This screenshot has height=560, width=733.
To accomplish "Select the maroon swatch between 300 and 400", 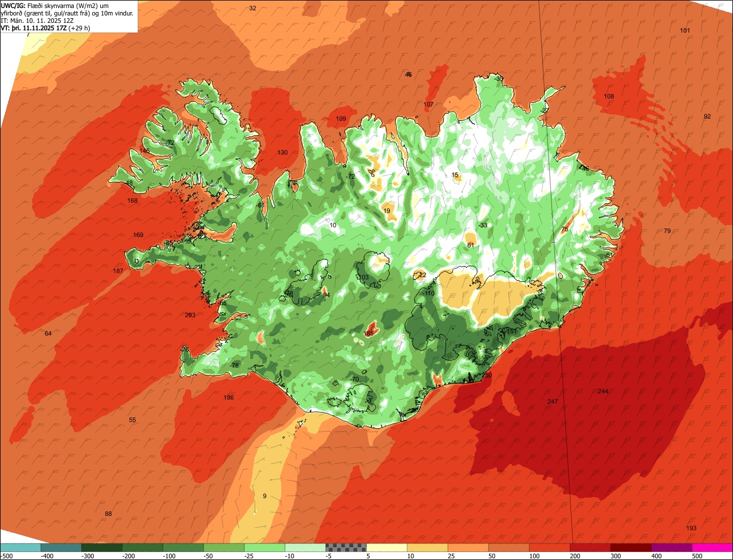I will pos(630,547).
